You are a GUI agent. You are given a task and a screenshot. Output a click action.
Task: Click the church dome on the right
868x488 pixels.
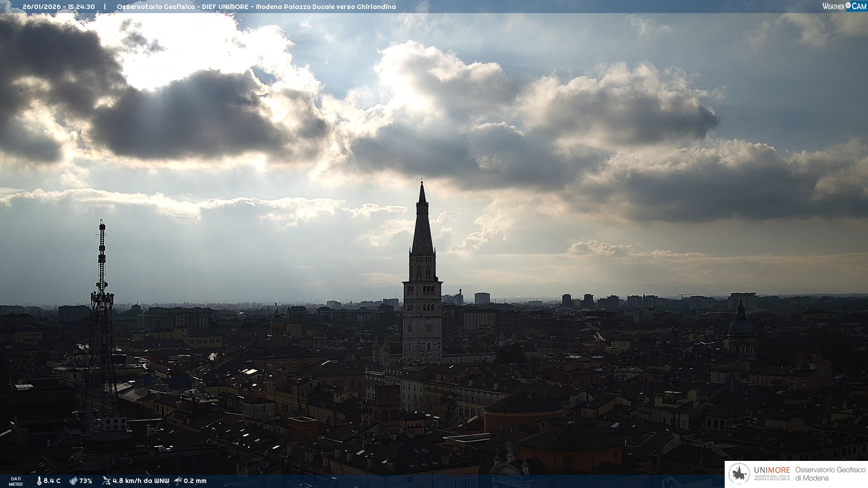click(x=741, y=325)
